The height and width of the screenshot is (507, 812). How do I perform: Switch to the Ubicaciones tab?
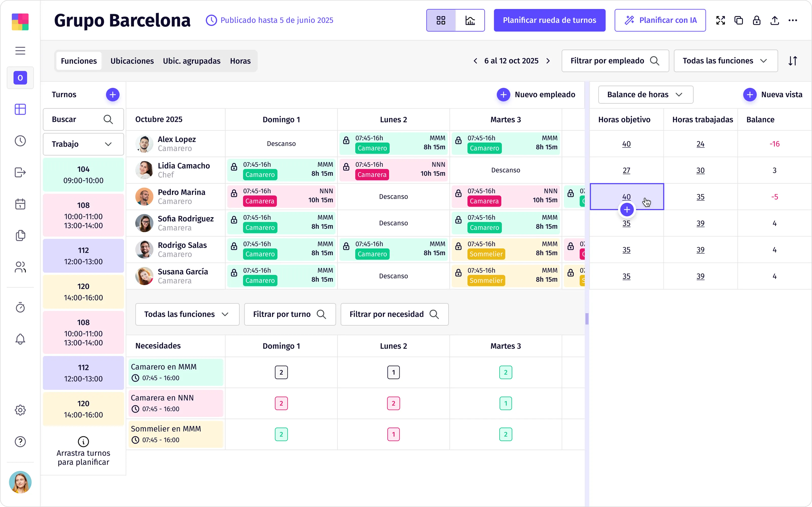coord(132,61)
